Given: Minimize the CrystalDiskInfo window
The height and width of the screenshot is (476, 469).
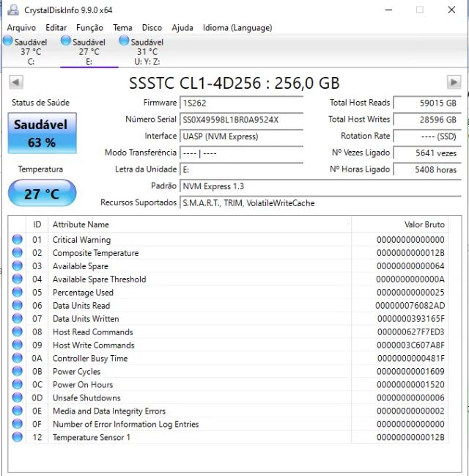Looking at the screenshot, I should (x=388, y=10).
